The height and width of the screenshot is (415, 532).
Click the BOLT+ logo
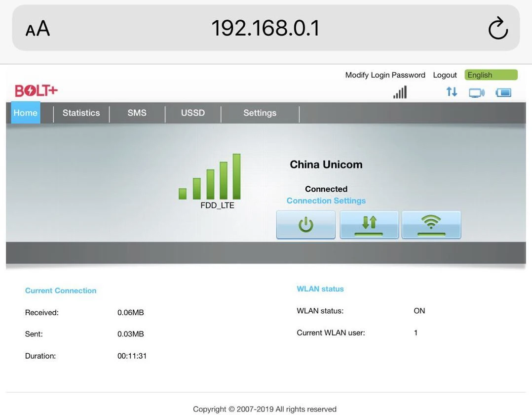pos(36,91)
